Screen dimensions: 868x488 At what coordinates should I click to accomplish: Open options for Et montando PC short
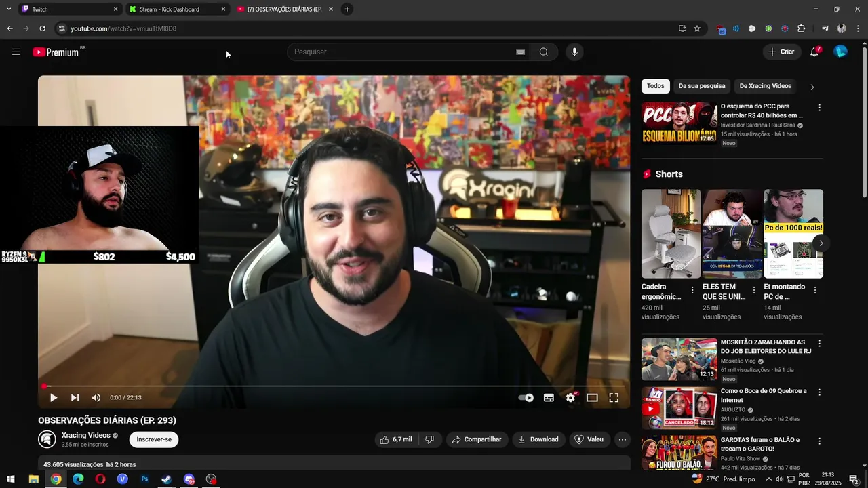pyautogui.click(x=815, y=290)
